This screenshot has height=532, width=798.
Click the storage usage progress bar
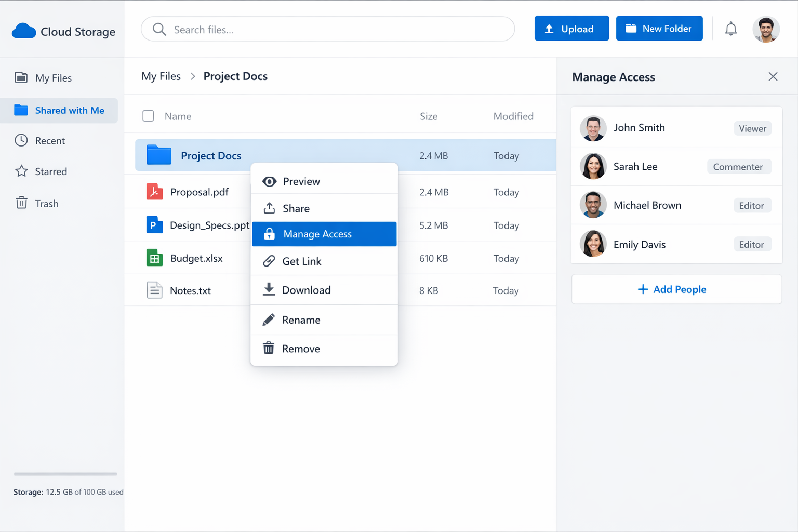tap(65, 474)
